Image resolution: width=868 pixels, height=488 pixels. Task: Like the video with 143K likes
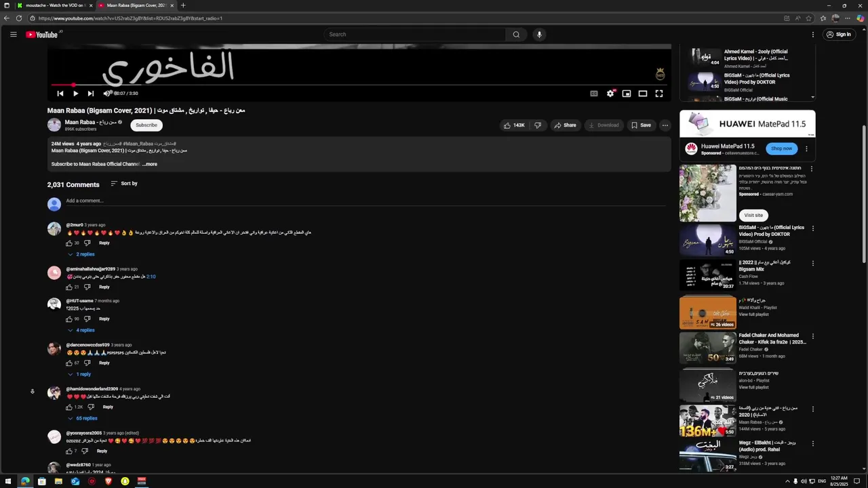tap(514, 125)
